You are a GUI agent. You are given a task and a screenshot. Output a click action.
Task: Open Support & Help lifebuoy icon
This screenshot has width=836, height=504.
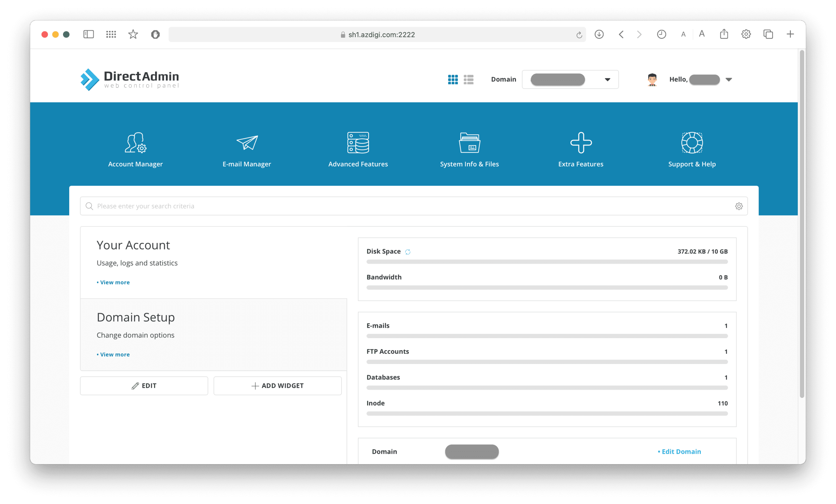692,143
